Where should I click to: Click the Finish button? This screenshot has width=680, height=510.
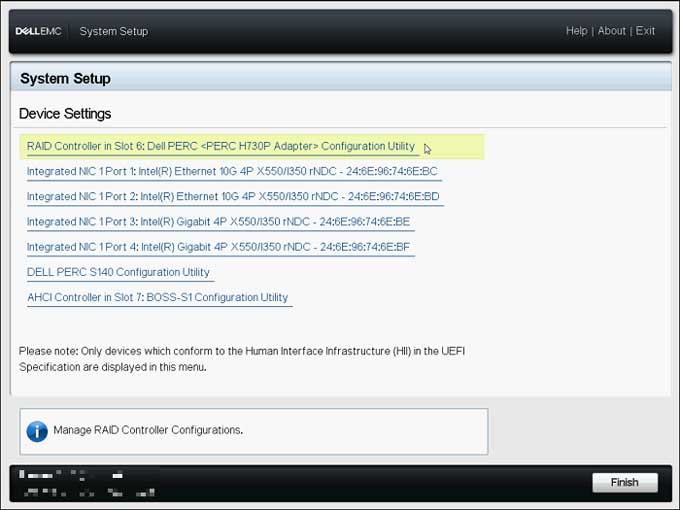[624, 482]
